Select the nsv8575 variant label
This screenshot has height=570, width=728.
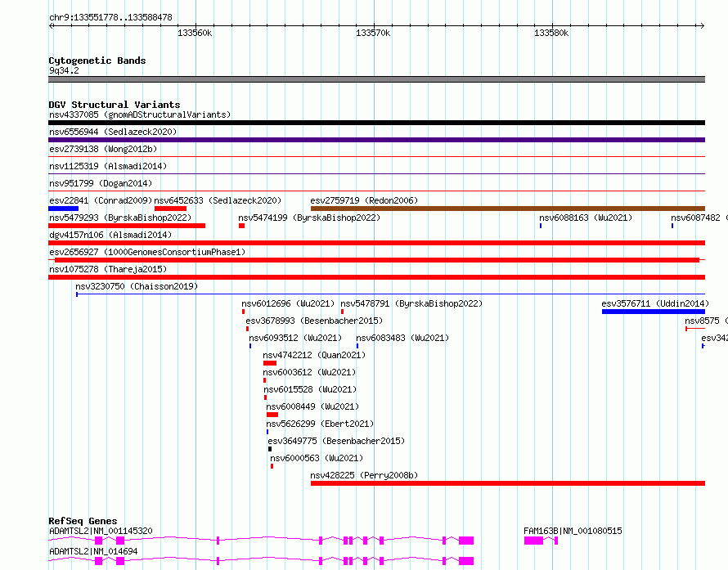702,321
